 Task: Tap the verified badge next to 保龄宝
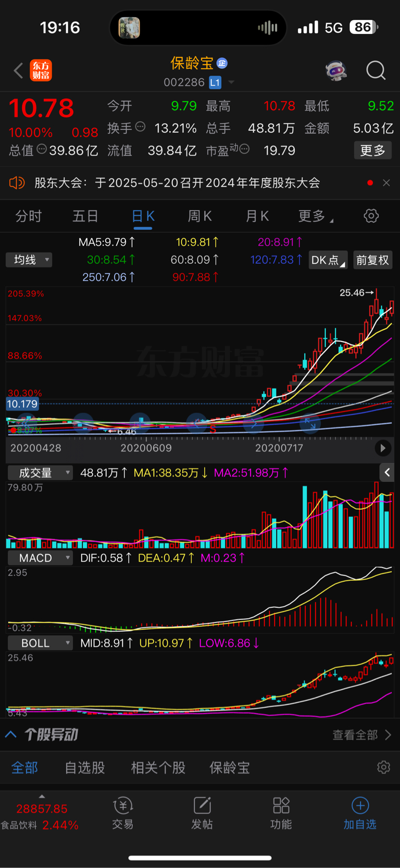point(222,63)
